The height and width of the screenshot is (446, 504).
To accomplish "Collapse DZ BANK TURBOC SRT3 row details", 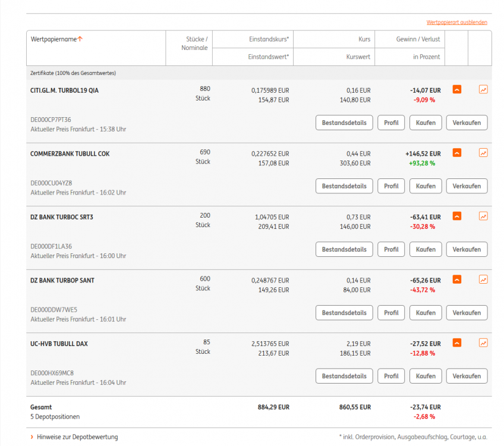I will point(456,216).
